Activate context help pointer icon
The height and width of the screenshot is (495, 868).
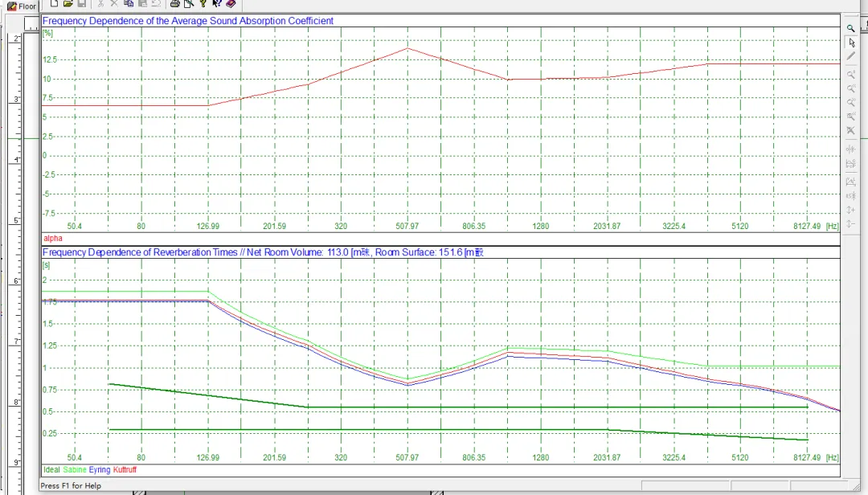[x=217, y=3]
